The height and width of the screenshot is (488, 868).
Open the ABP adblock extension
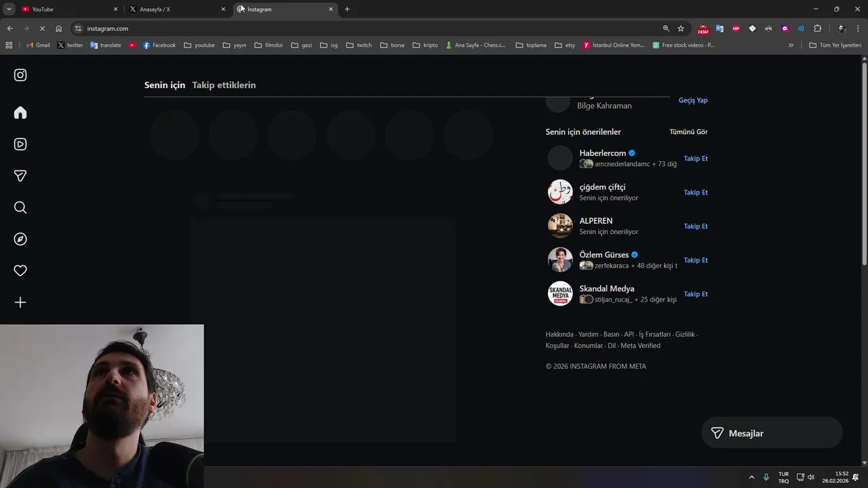coord(736,28)
